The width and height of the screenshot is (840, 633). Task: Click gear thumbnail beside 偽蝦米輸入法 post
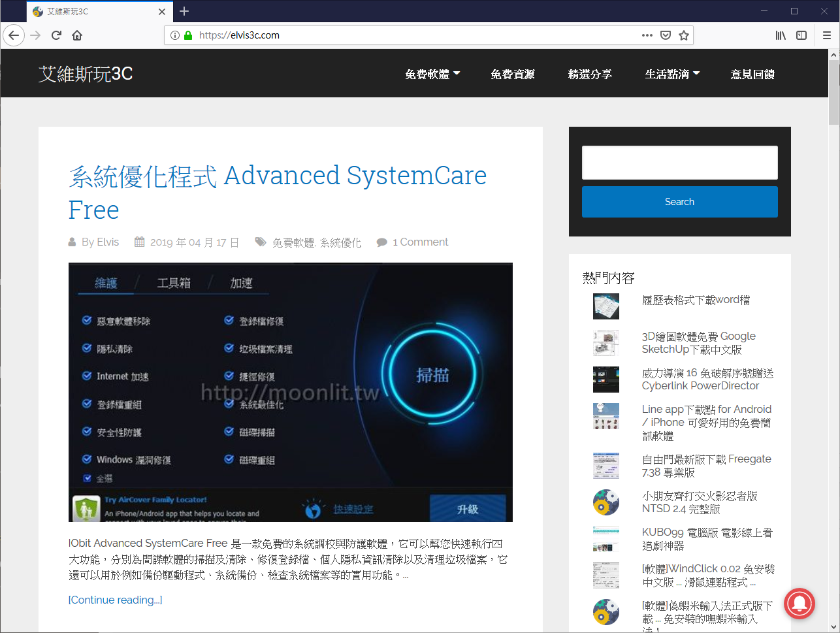pos(606,612)
